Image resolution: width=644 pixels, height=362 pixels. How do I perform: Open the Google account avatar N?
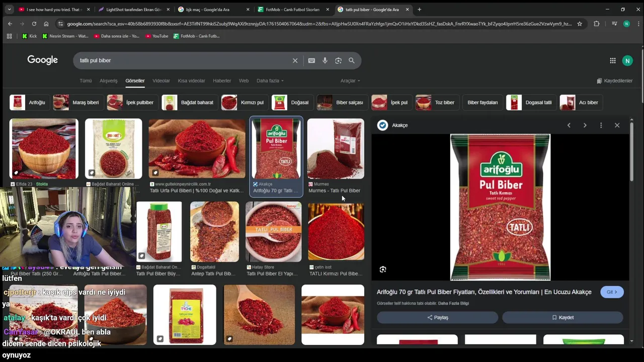[627, 60]
